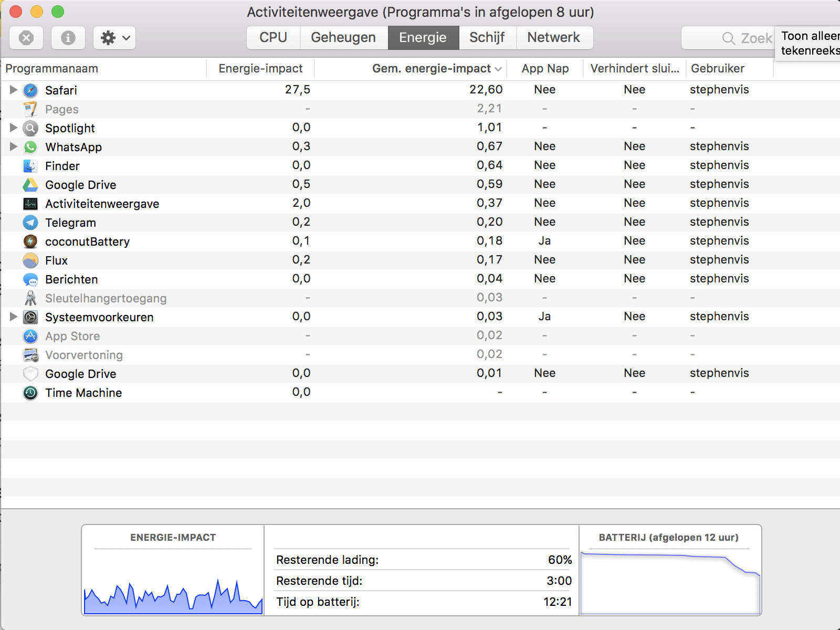Open the gear actions dropdown menu

(114, 38)
